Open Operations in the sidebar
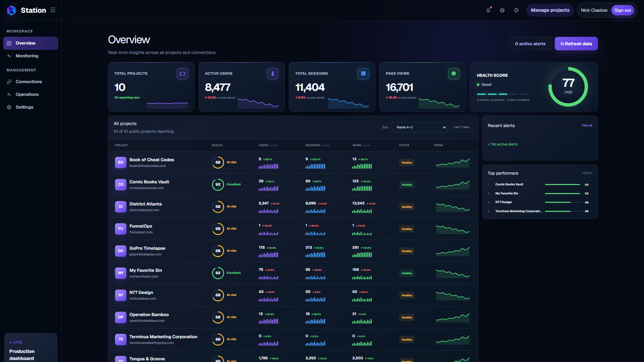Viewport: 644px width, 362px height. [x=31, y=95]
